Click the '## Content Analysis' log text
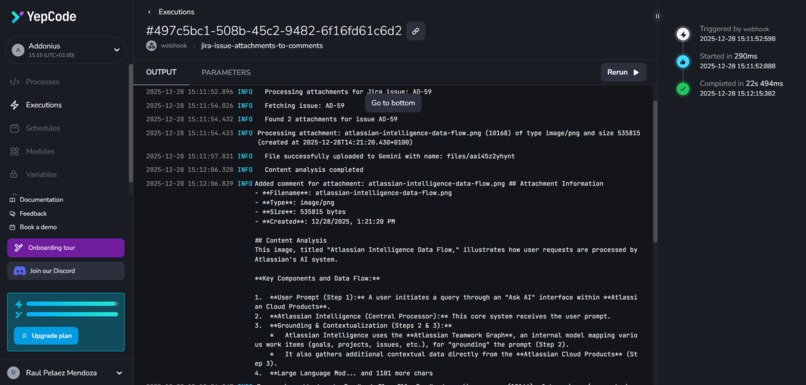 point(290,241)
